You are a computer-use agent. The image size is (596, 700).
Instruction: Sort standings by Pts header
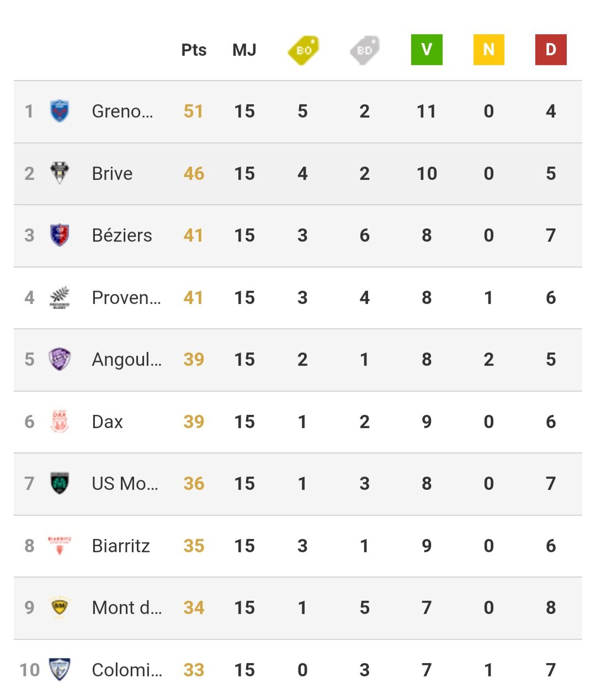194,50
